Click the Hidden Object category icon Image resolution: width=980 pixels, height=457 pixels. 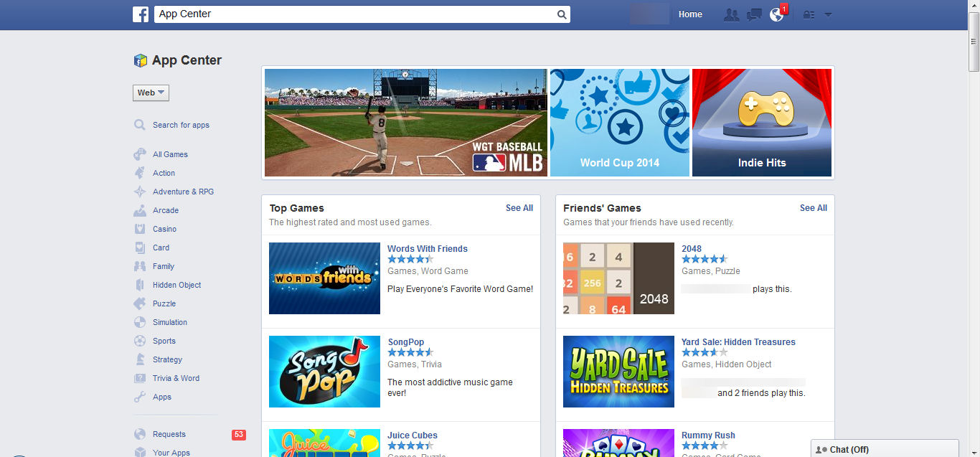pyautogui.click(x=140, y=285)
